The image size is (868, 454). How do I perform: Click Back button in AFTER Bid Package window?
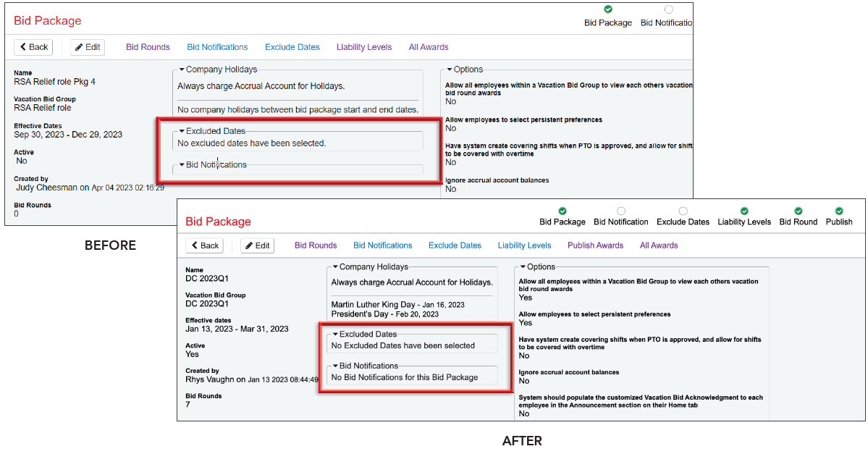point(204,245)
